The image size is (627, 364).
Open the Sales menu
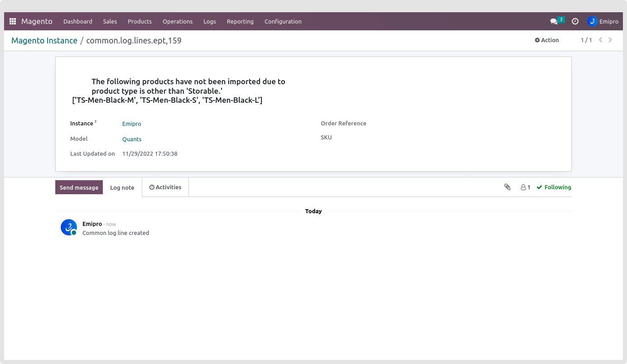110,21
